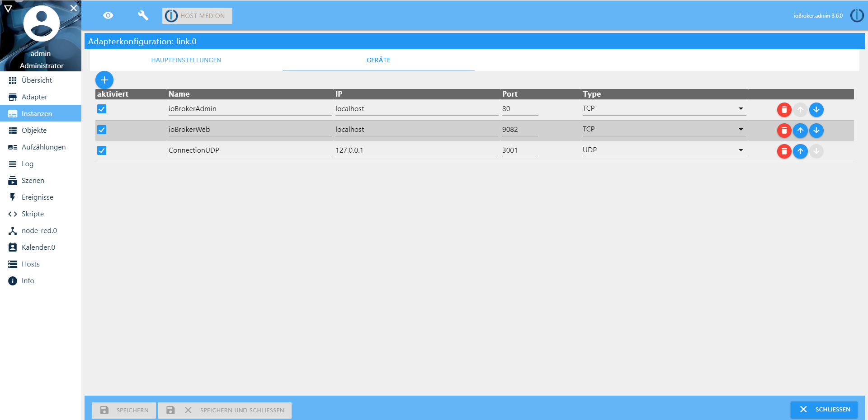Click the ioBrokerWeb name field
The image size is (868, 420).
pos(250,130)
